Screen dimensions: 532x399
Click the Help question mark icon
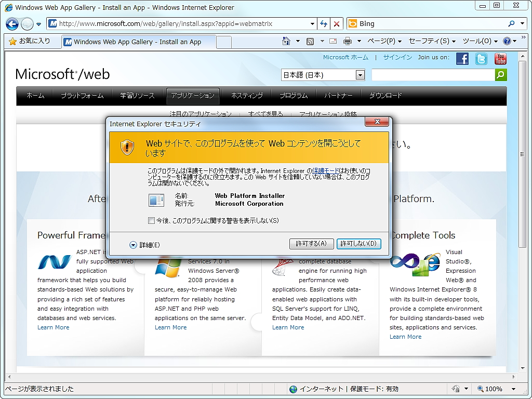pos(507,41)
